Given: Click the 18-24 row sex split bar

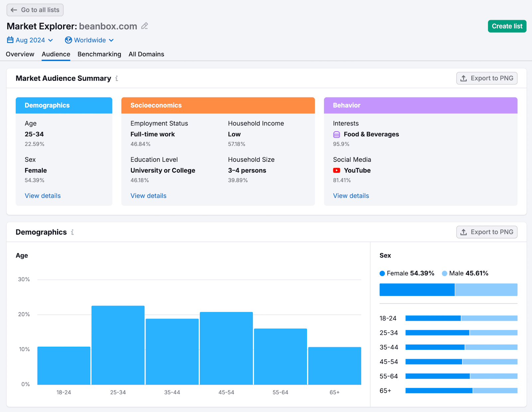Looking at the screenshot, I should (462, 318).
